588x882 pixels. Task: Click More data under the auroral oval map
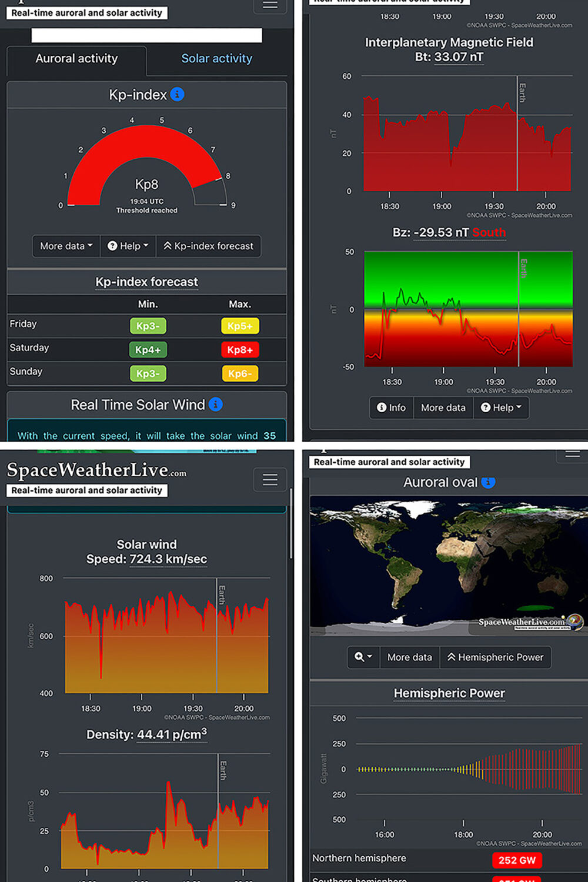pos(409,657)
